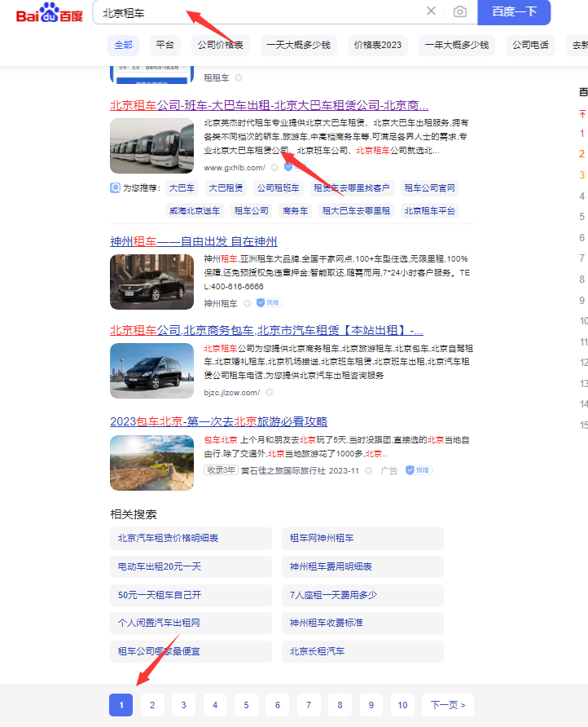Open the dropdown icon beside www.gxhlb.com
The width and height of the screenshot is (588, 727).
coord(274,167)
